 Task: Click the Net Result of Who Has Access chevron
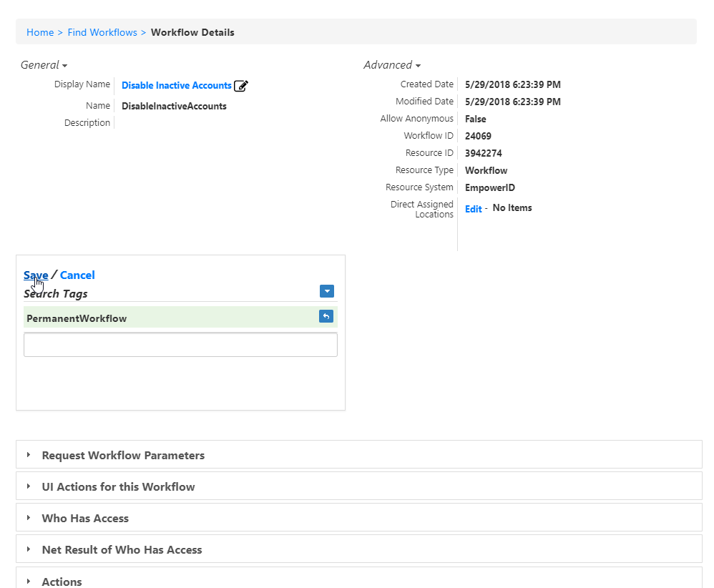[28, 549]
